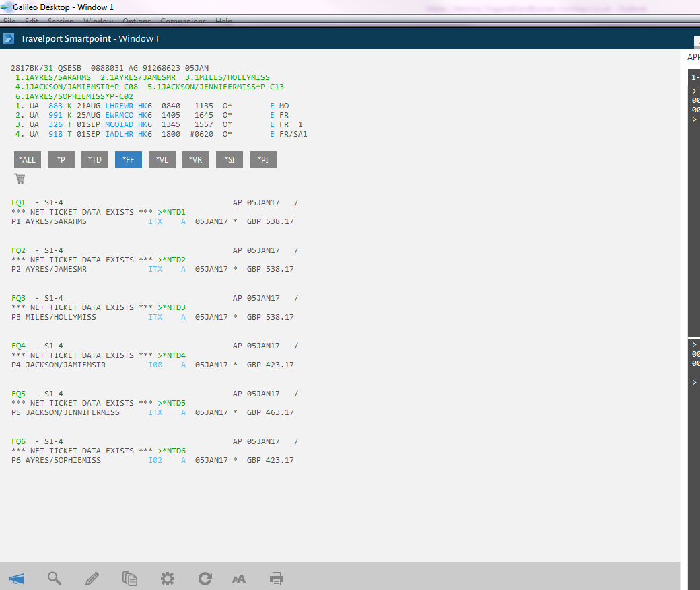Open the Edit menu
The image size is (700, 590).
point(31,21)
